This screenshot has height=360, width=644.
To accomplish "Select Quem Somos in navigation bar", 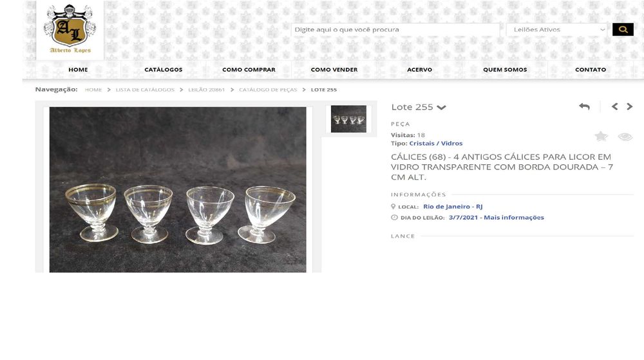I will click(x=505, y=70).
